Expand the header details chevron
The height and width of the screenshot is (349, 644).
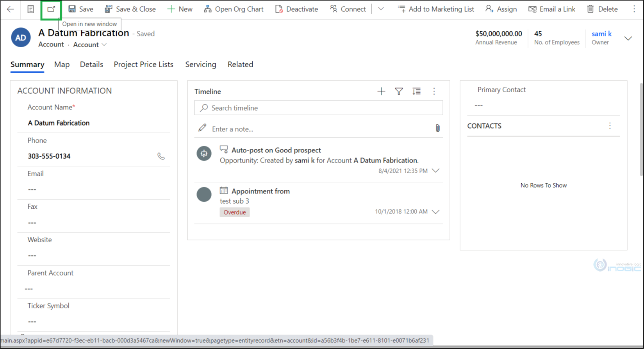[x=628, y=38]
